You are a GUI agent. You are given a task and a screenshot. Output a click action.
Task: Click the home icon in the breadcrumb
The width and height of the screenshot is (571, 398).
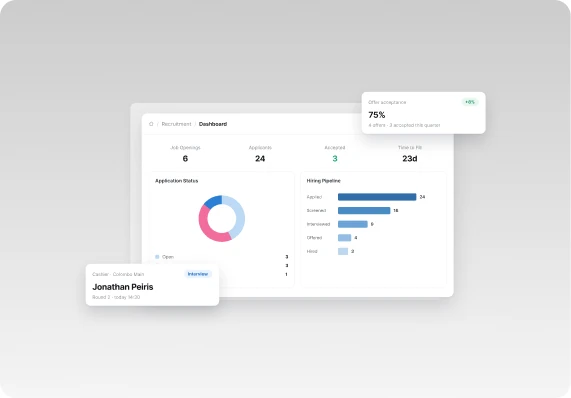click(x=151, y=124)
